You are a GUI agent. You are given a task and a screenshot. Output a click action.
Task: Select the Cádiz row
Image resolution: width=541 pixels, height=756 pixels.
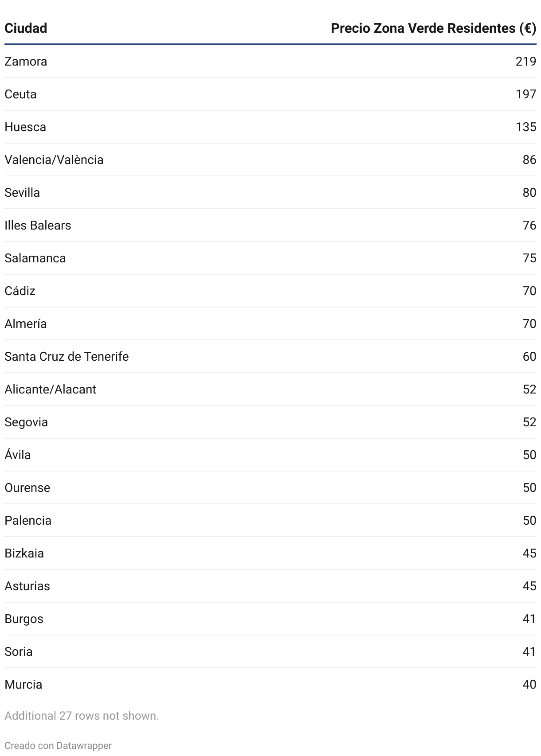pyautogui.click(x=270, y=291)
